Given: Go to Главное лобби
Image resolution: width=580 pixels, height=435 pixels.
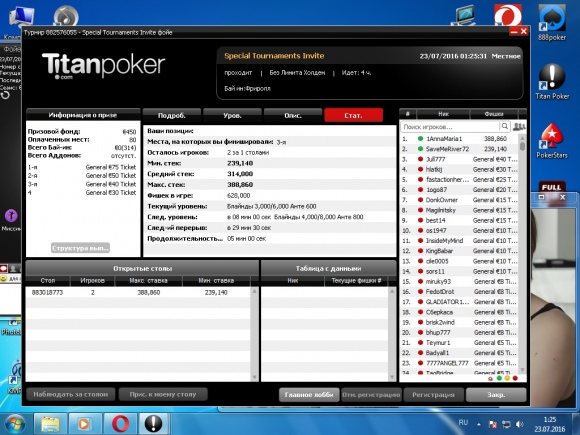Looking at the screenshot, I should pos(309,395).
